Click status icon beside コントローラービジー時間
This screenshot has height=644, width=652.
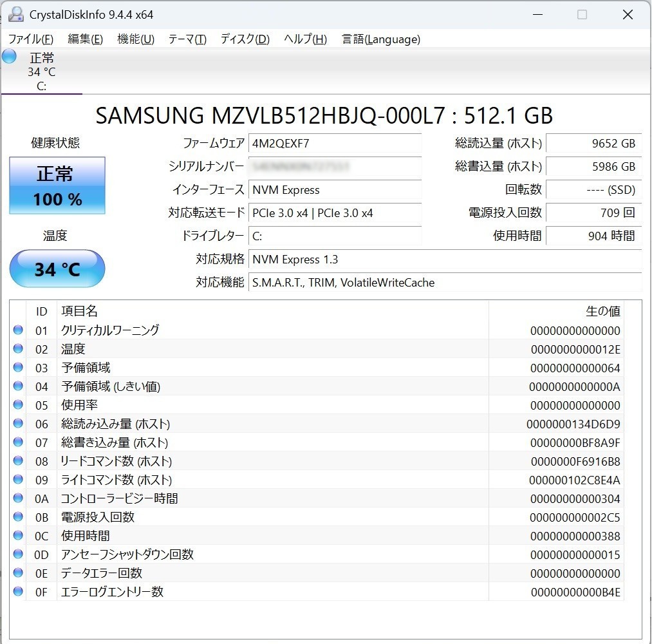(18, 498)
